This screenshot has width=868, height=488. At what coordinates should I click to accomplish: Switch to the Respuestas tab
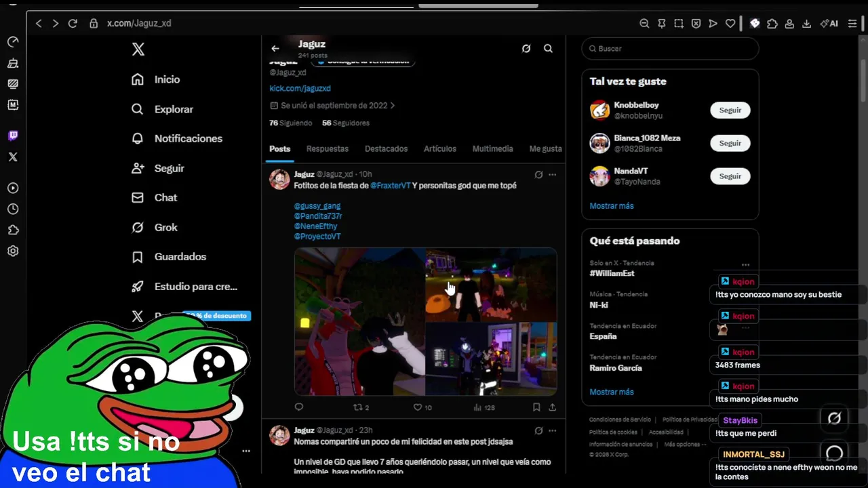pyautogui.click(x=328, y=149)
